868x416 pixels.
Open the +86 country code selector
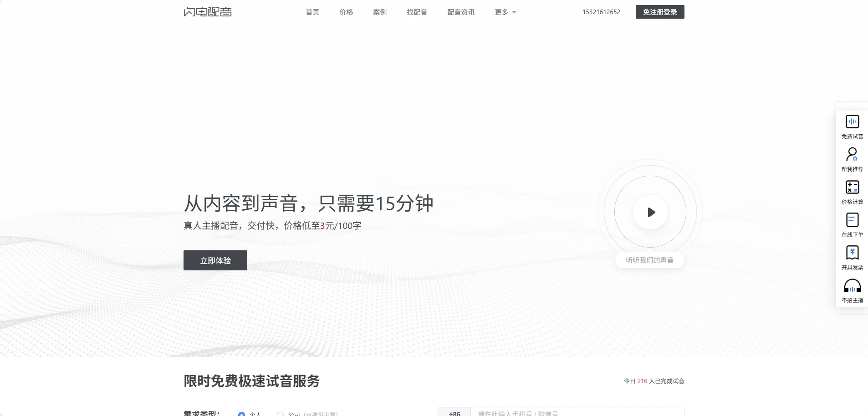click(454, 412)
